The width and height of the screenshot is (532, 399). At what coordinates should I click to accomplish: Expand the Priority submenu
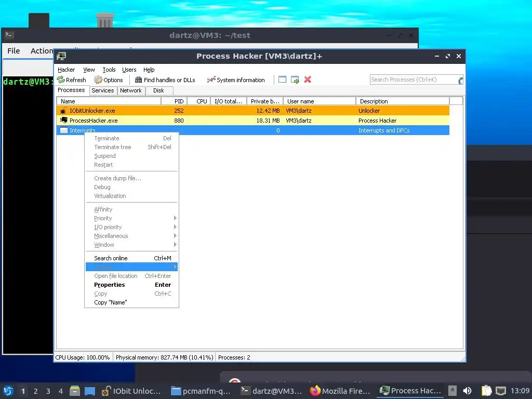click(x=131, y=218)
